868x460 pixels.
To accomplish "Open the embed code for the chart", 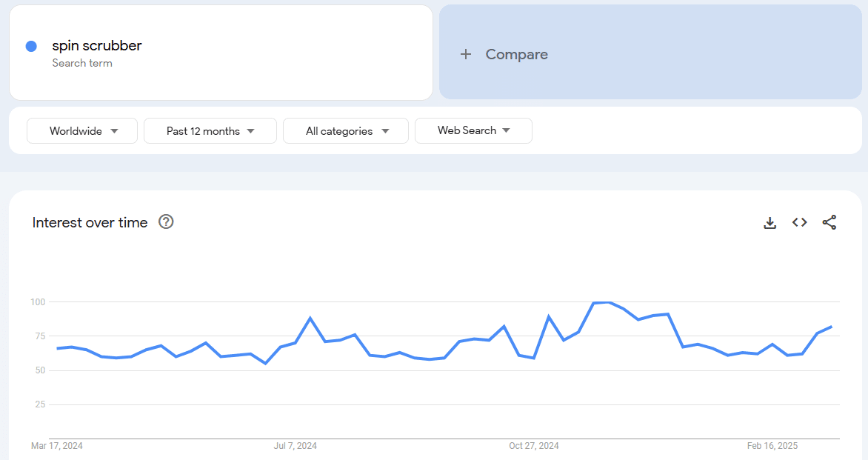I will [x=799, y=222].
